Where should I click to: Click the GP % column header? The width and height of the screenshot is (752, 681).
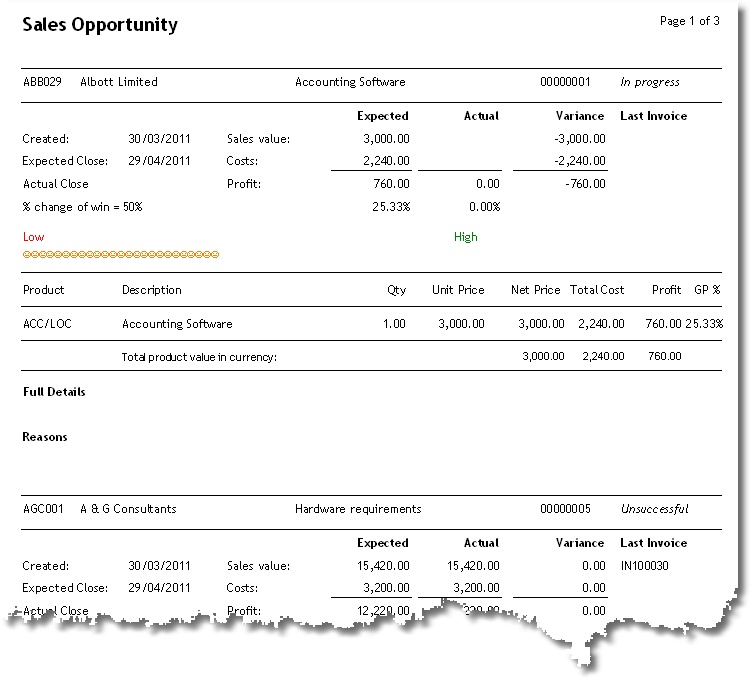click(x=708, y=290)
